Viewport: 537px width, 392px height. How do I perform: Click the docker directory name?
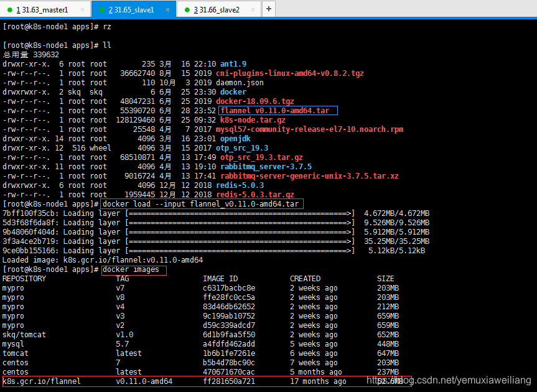[x=233, y=91]
